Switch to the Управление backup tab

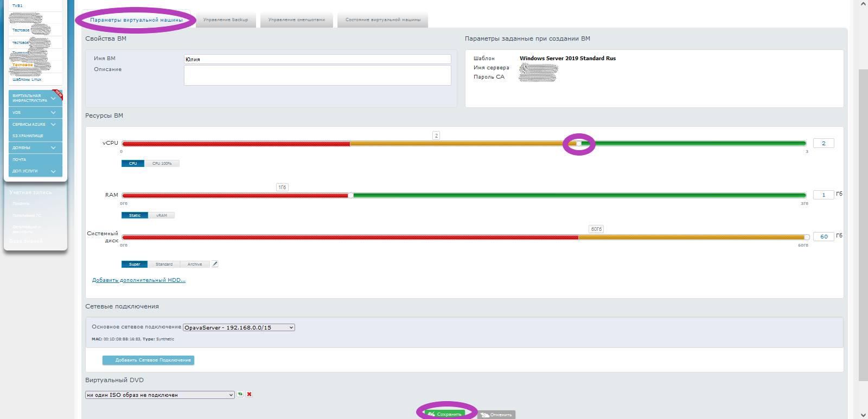[225, 20]
